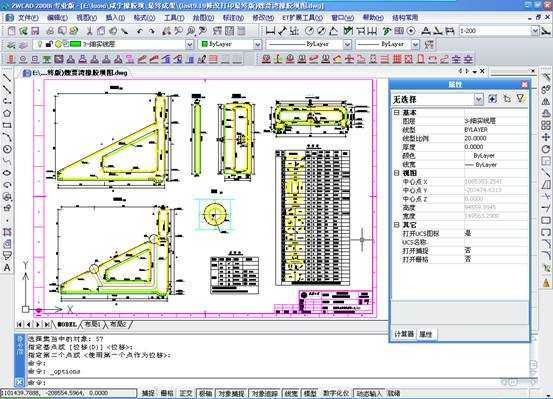
Task: Select the Move tool in right toolbar
Action: 546,137
